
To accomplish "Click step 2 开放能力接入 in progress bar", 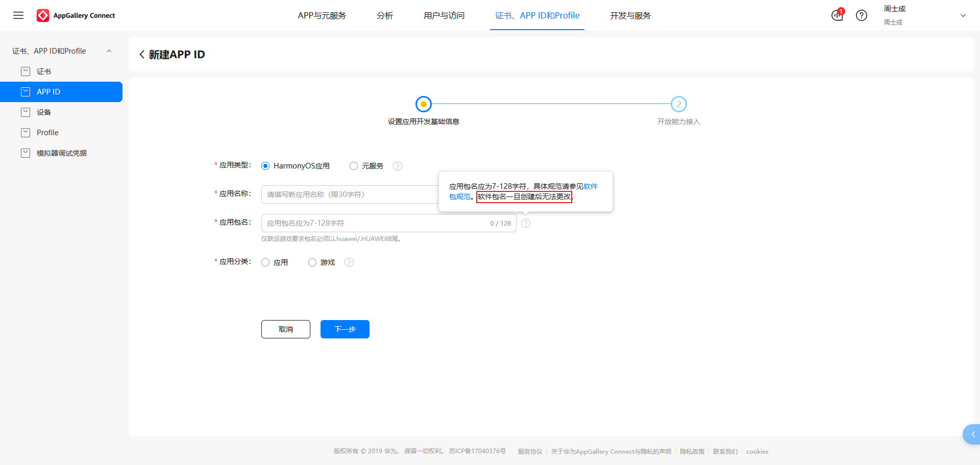I will point(678,104).
